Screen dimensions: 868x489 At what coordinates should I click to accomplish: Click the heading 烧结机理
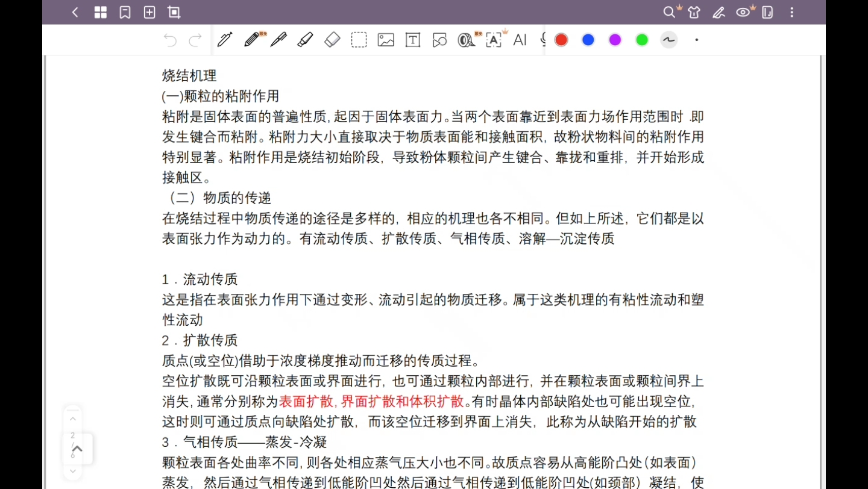pos(189,76)
